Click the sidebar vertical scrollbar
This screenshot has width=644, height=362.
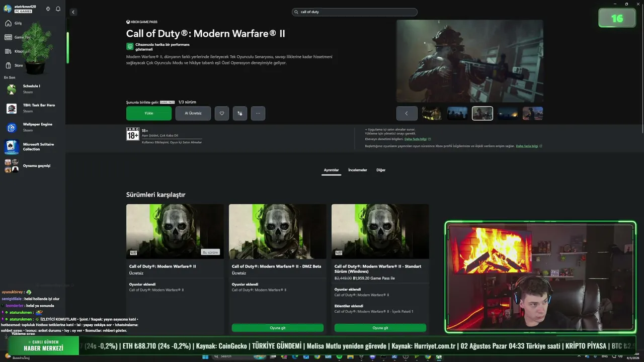(x=67, y=48)
